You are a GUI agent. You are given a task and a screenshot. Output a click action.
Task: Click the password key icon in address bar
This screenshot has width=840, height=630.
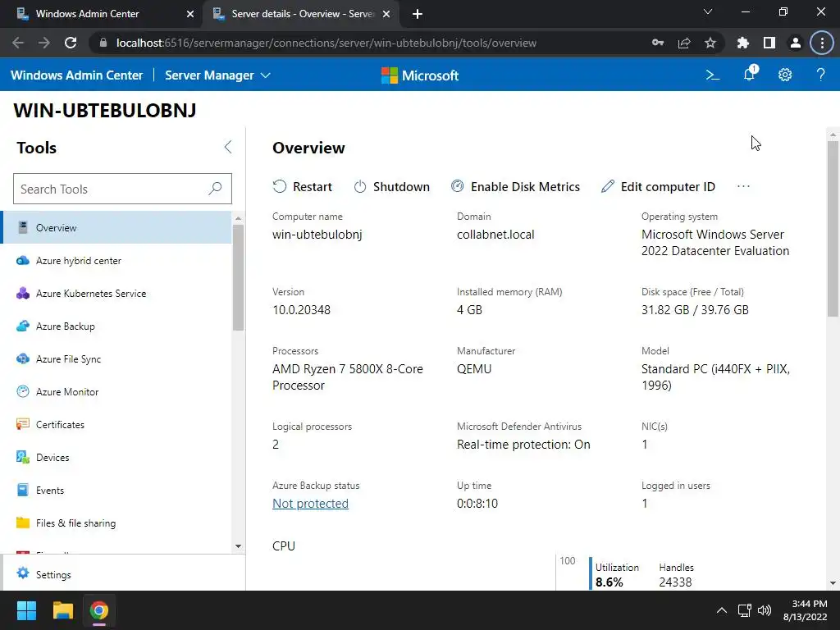(658, 43)
